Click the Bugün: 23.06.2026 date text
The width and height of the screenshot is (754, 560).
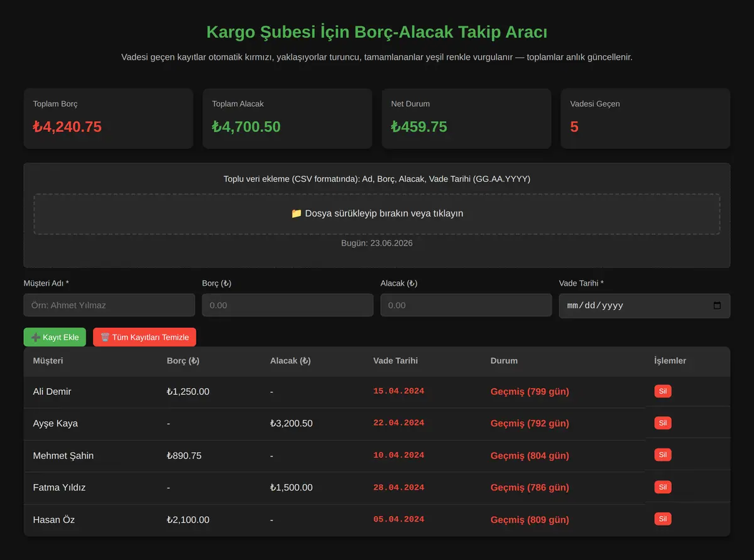pyautogui.click(x=377, y=243)
